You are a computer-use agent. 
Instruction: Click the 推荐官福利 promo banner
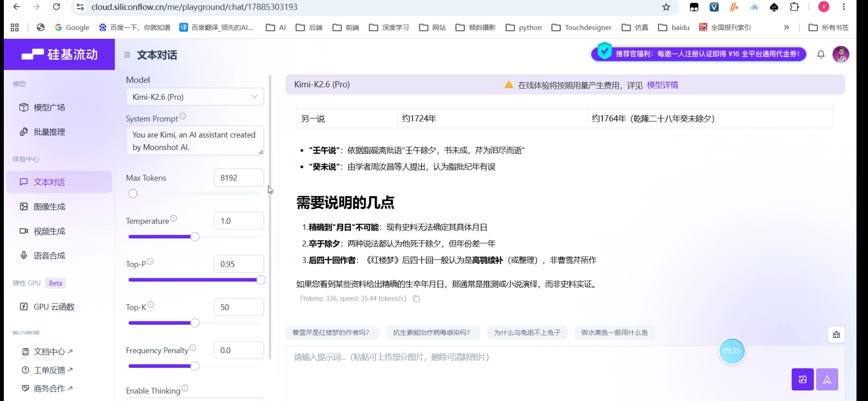point(698,54)
